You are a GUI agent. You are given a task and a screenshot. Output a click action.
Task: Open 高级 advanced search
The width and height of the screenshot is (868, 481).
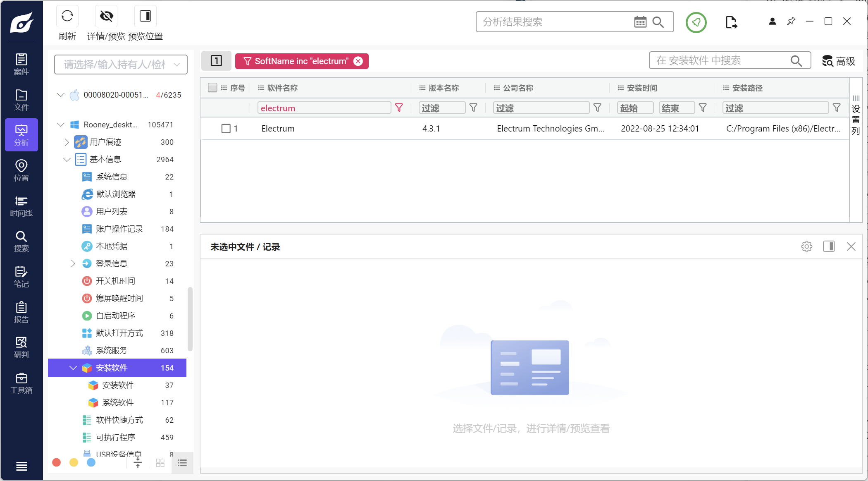tap(839, 61)
